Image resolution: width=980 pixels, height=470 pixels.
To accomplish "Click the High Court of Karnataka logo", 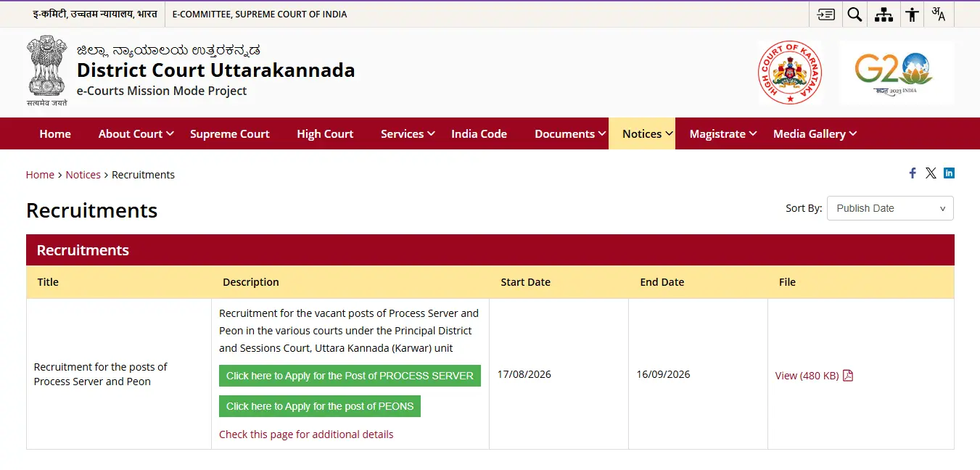I will (790, 72).
